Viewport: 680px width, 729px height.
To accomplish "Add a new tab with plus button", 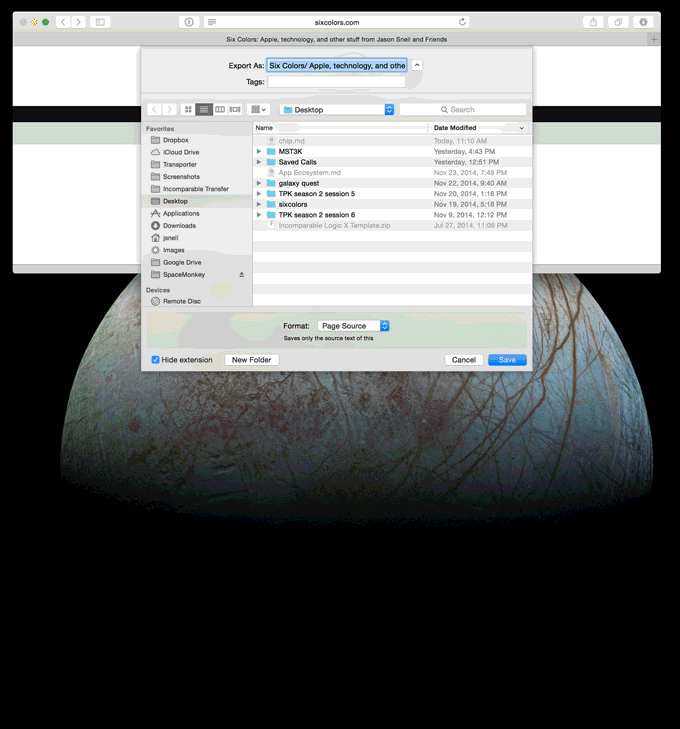I will [x=654, y=40].
